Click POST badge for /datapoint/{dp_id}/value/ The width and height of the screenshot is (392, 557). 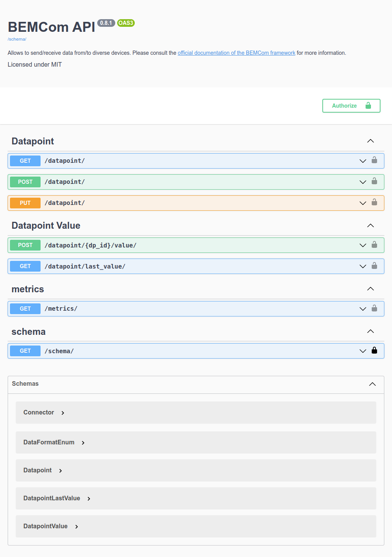(25, 245)
